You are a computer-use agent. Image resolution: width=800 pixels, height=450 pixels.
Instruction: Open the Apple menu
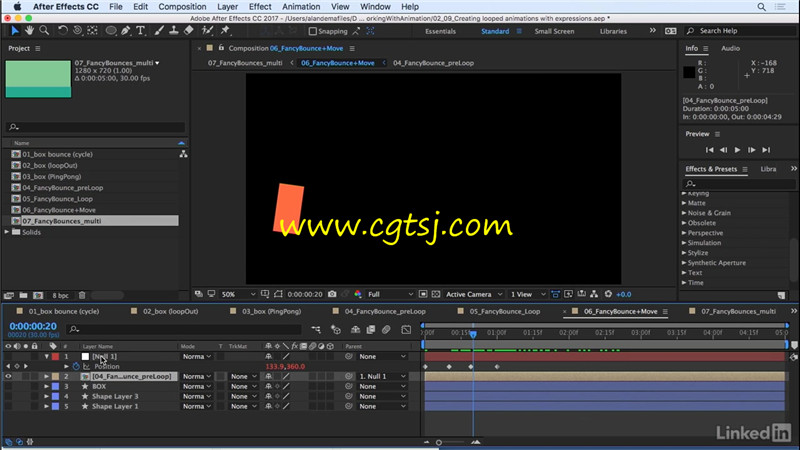coord(17,7)
